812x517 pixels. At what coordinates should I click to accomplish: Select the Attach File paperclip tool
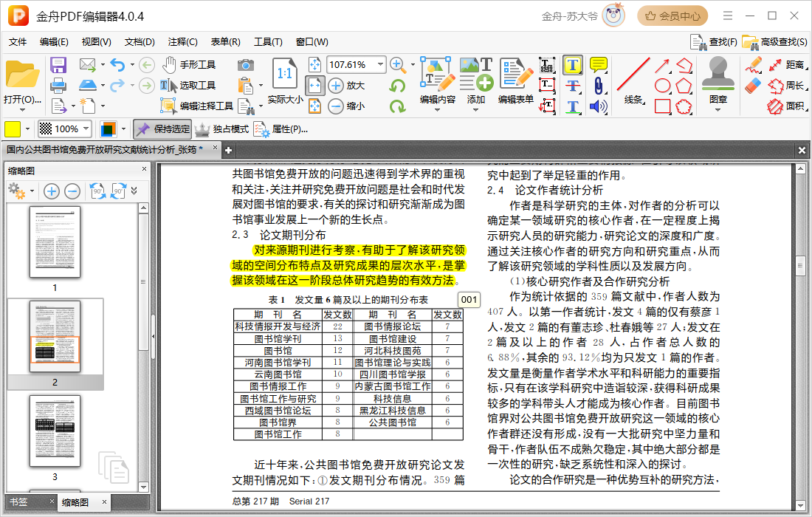(598, 86)
